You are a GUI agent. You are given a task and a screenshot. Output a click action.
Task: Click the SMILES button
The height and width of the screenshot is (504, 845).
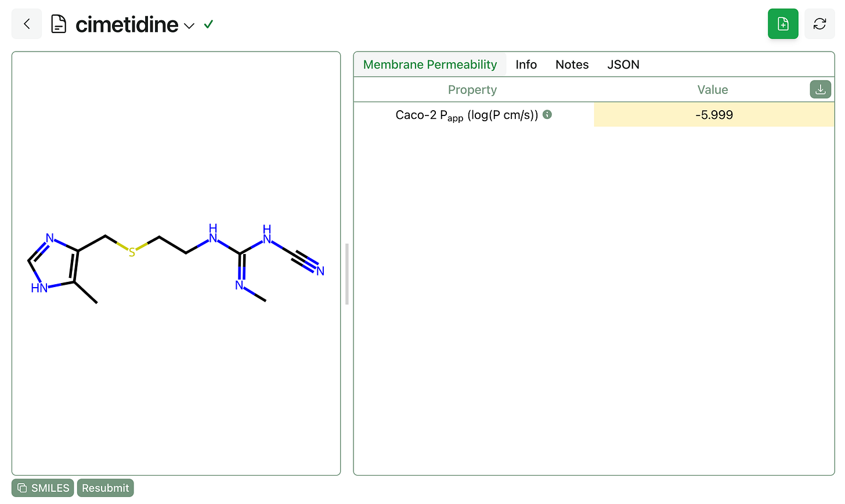coord(42,488)
